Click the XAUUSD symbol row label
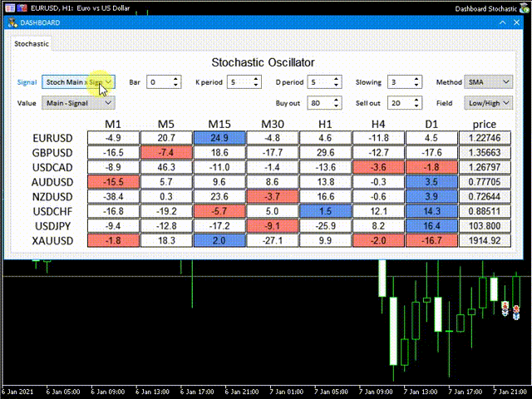 52,241
